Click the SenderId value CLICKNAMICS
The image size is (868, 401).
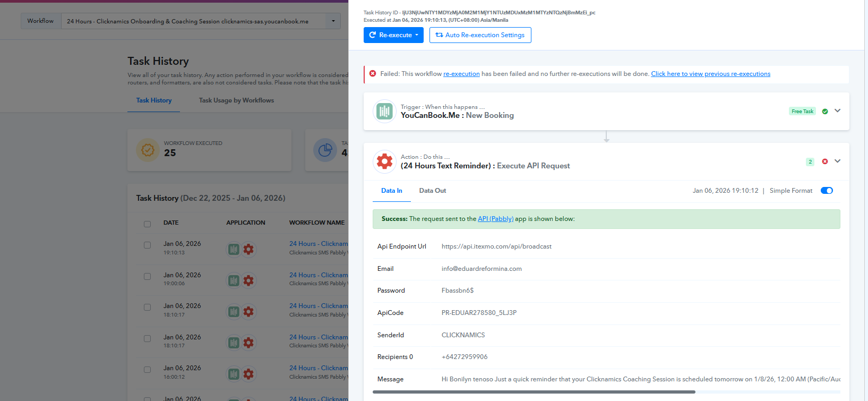pyautogui.click(x=463, y=335)
